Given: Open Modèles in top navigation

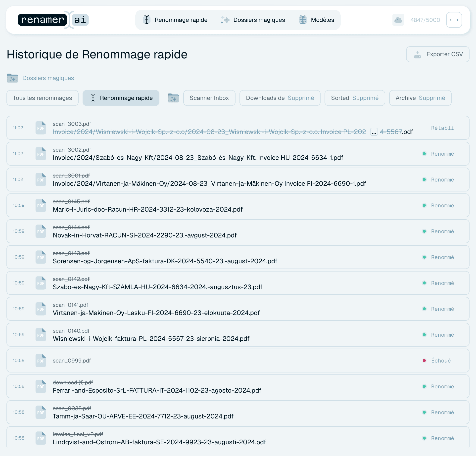Looking at the screenshot, I should (x=317, y=20).
